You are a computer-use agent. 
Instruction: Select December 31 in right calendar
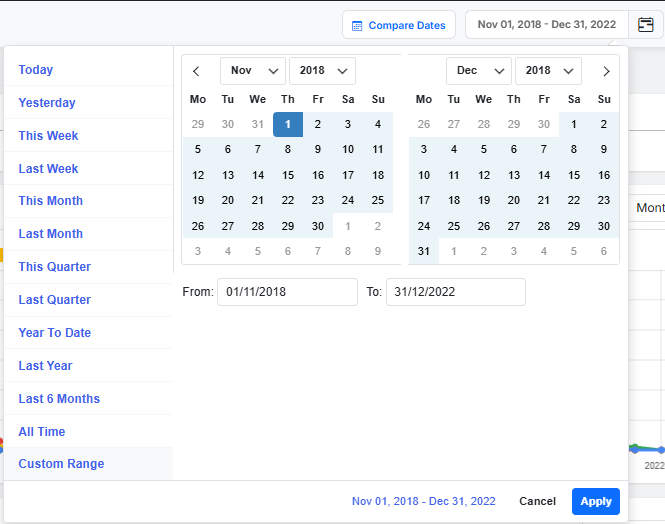424,251
